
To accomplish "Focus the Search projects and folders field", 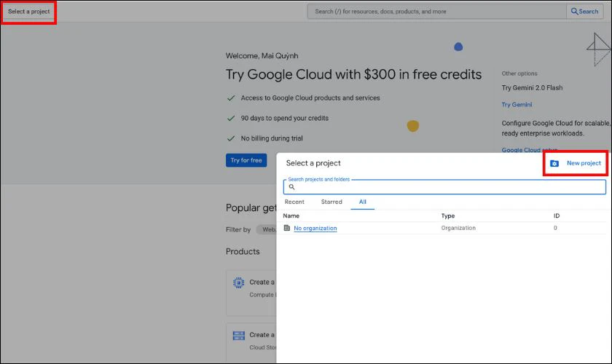I will [444, 187].
